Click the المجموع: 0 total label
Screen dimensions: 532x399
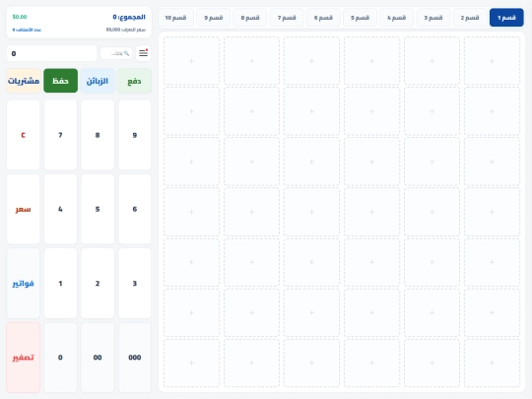click(129, 17)
